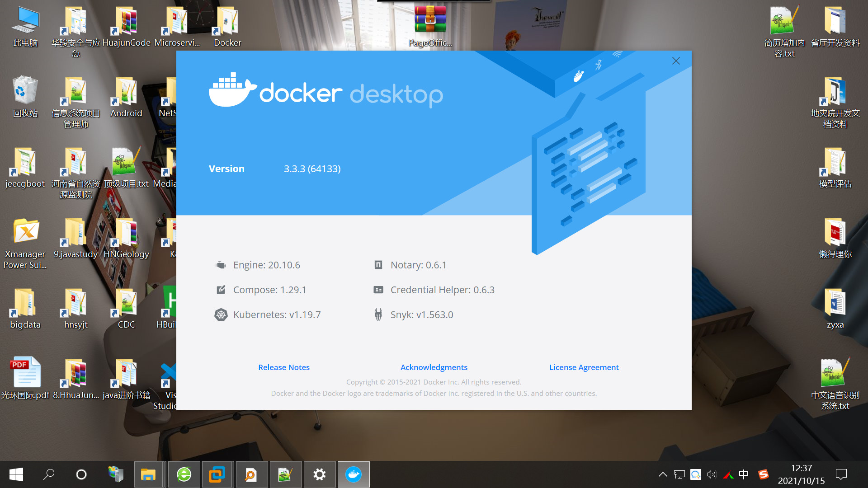Click the Notary icon beside 0.6.1
Screen dimensions: 868x488
378,265
